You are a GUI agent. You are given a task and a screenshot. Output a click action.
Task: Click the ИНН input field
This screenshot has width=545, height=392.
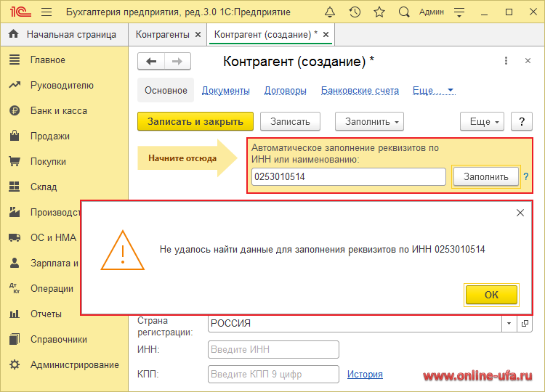click(273, 349)
